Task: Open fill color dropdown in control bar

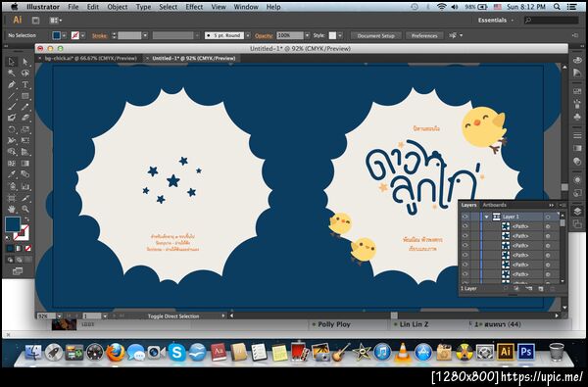Action: click(x=64, y=35)
